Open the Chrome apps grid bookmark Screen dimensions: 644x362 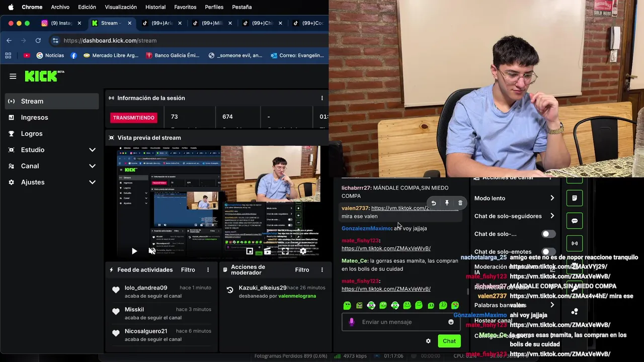[8, 55]
